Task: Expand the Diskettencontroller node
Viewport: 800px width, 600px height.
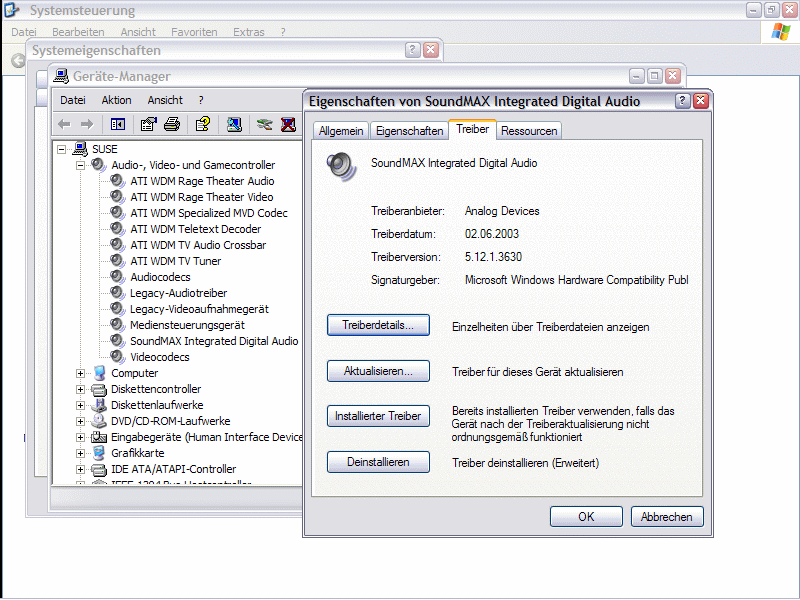Action: [x=80, y=389]
